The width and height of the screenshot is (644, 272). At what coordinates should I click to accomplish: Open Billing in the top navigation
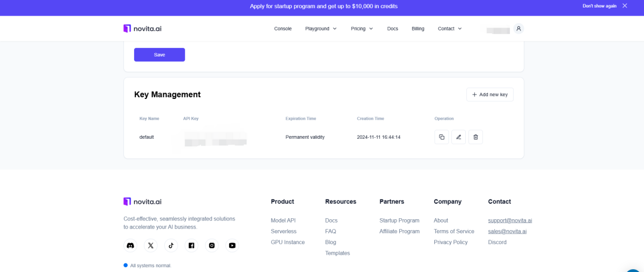tap(418, 28)
